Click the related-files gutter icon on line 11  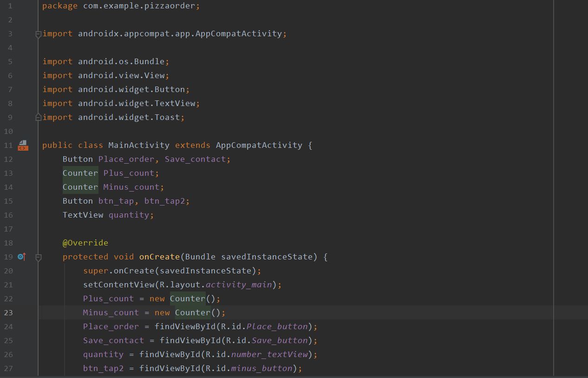22,145
